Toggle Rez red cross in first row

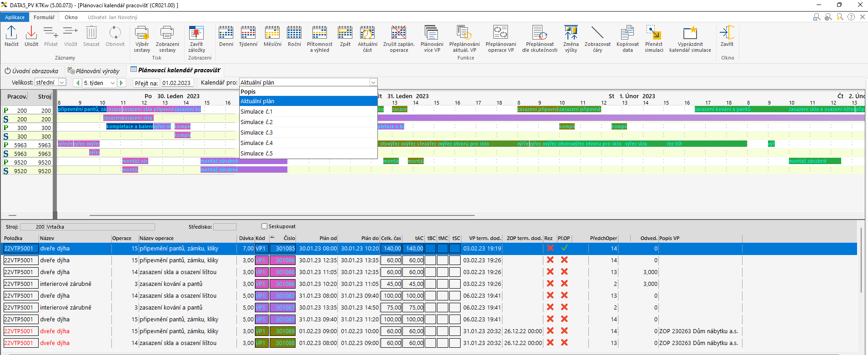tap(550, 248)
